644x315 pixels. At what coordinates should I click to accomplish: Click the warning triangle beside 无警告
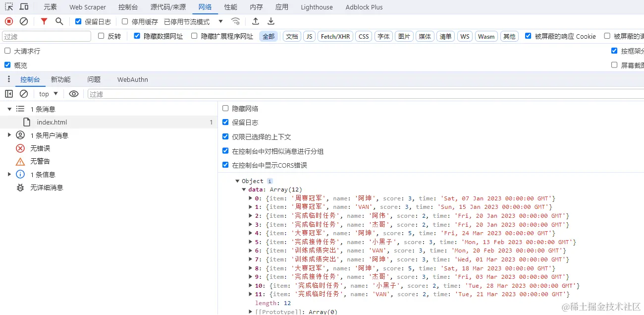click(x=20, y=161)
